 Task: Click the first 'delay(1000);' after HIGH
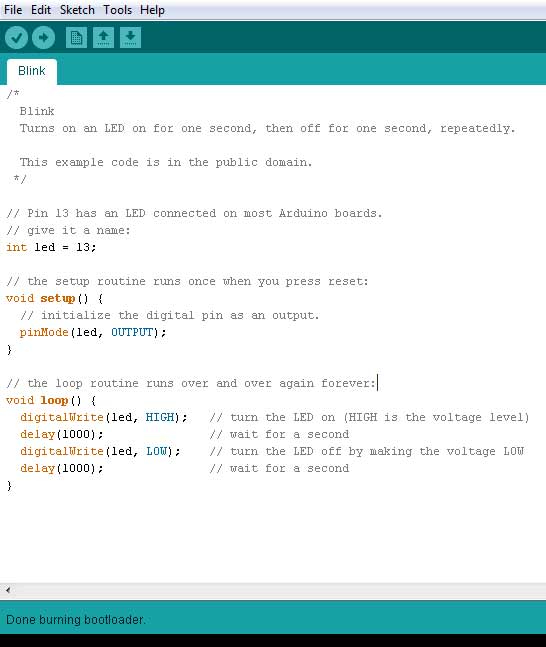61,434
